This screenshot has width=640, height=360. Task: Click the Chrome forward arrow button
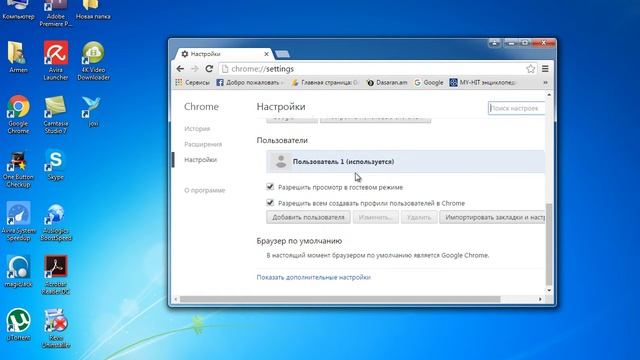coord(195,69)
